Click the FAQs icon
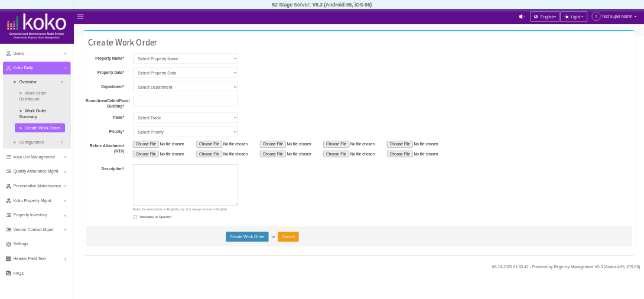The width and height of the screenshot is (644, 299). 9,273
